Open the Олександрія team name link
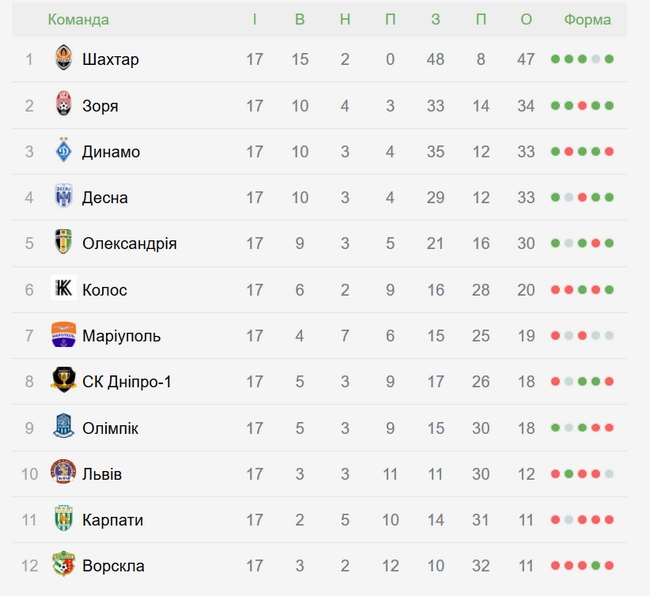 129,243
